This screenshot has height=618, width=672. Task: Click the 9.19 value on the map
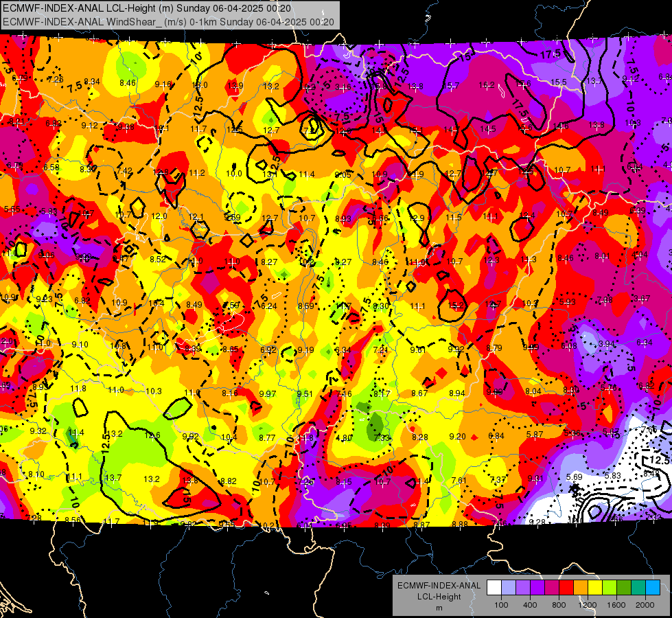click(305, 350)
